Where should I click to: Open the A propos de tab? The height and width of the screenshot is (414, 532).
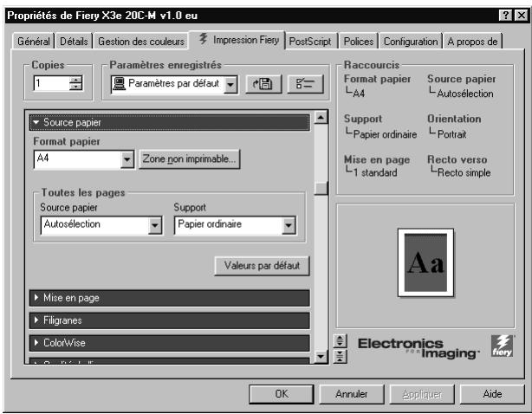472,42
